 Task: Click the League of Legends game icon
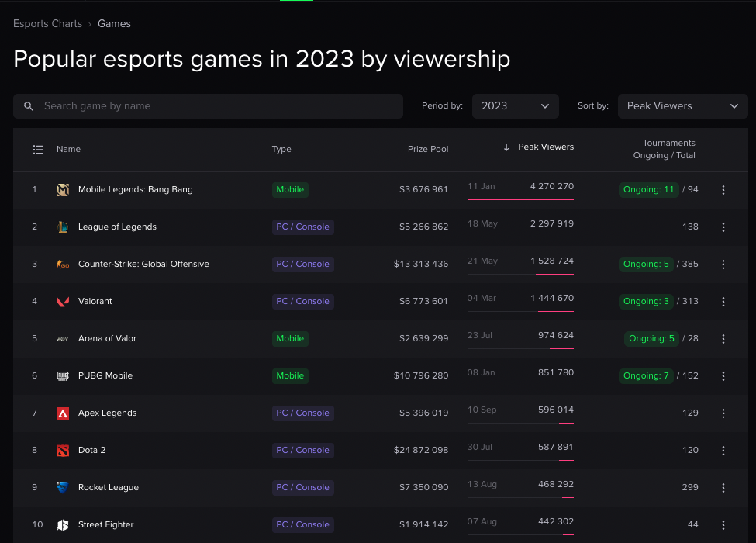click(63, 227)
